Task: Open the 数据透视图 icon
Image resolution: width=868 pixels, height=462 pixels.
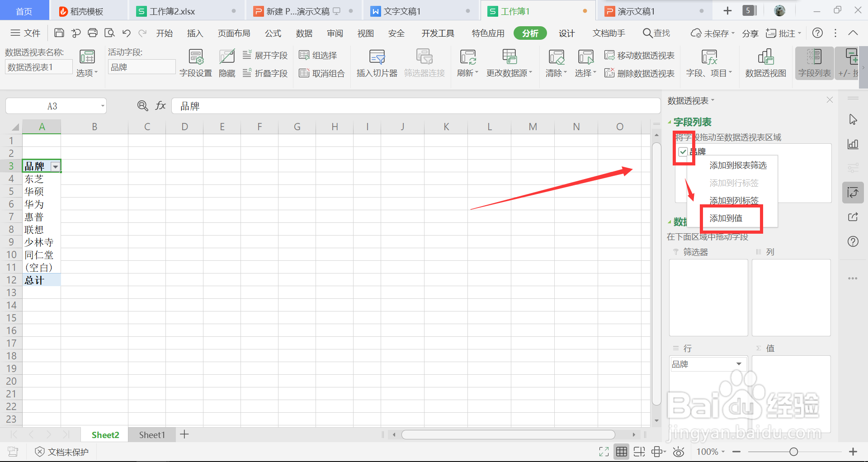Action: tap(765, 63)
